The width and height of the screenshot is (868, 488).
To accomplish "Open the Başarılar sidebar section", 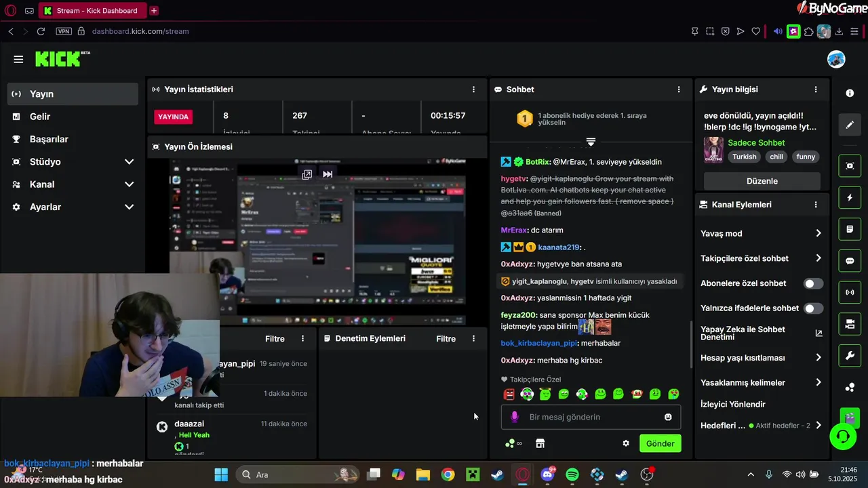I will pyautogui.click(x=73, y=139).
